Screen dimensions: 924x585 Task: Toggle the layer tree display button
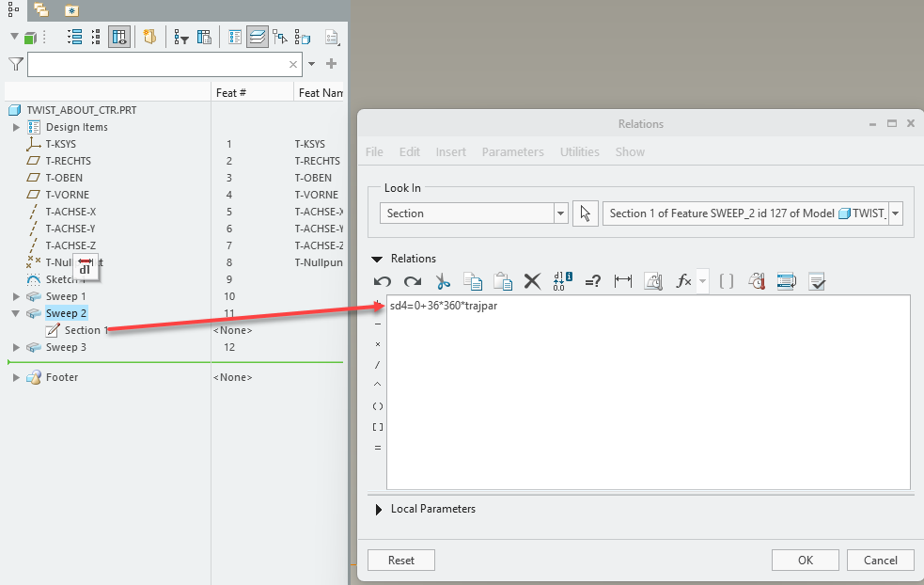(x=256, y=38)
